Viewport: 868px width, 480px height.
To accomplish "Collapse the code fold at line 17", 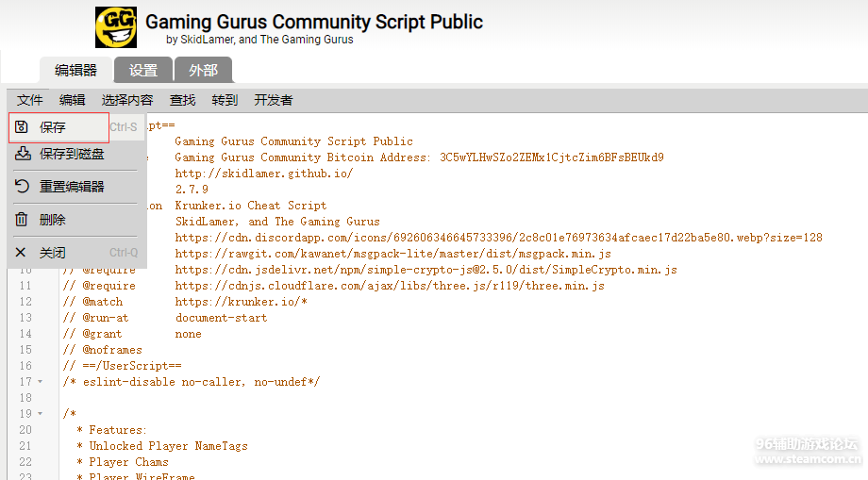I will [40, 382].
